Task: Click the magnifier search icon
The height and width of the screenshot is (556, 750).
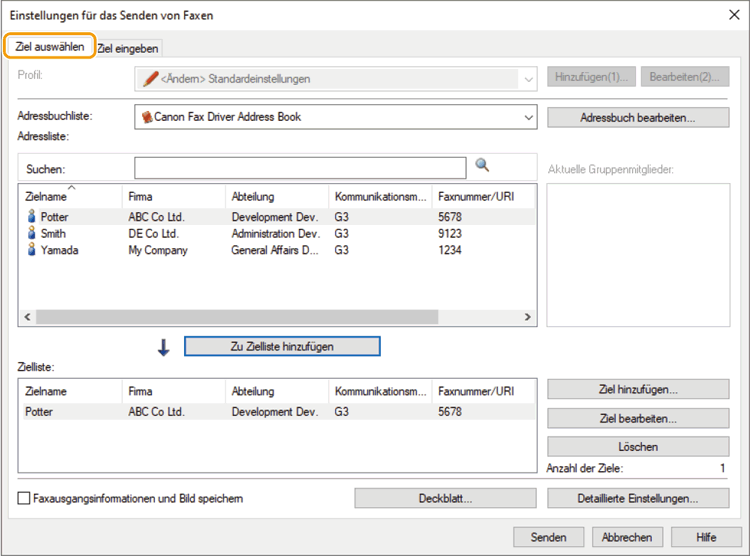Action: click(482, 166)
